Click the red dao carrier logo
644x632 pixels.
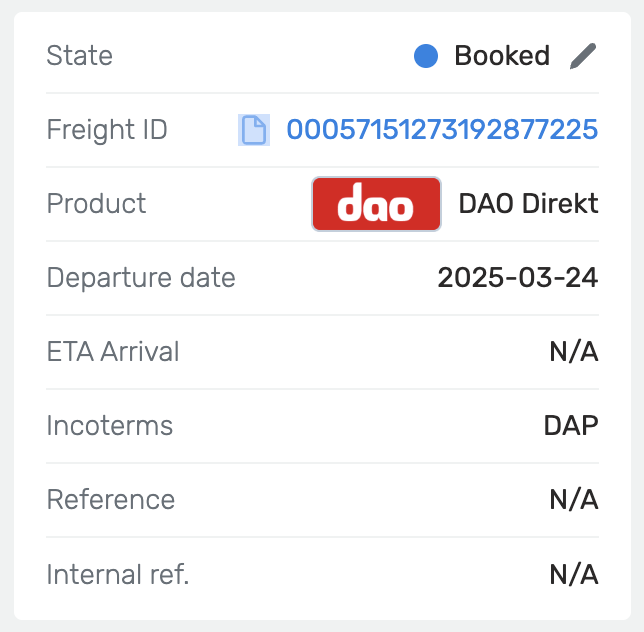[x=376, y=204]
